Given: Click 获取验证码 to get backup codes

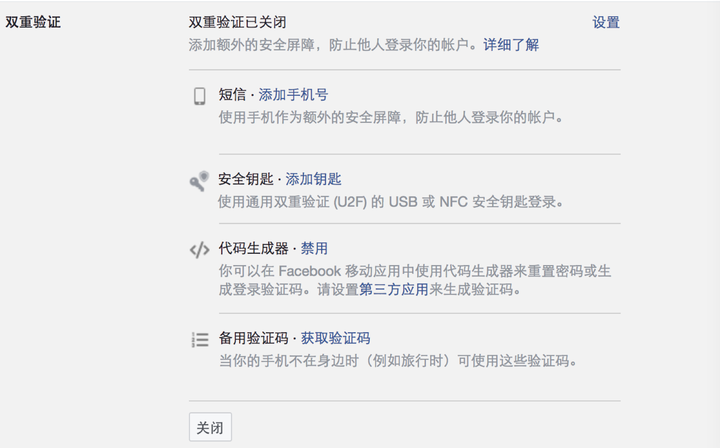Looking at the screenshot, I should pos(335,338).
